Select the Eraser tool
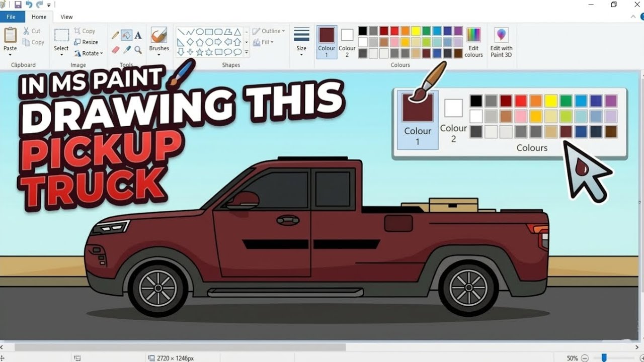 [x=115, y=50]
